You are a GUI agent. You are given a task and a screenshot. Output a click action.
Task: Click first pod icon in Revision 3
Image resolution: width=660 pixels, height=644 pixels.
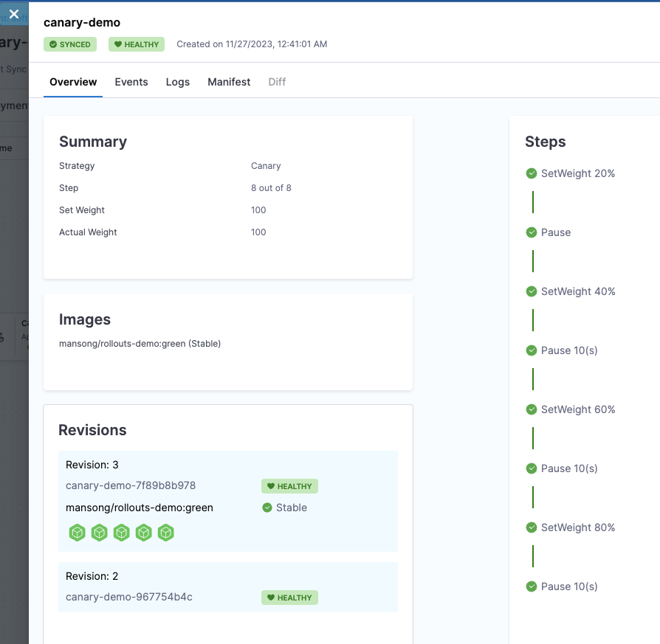[78, 533]
